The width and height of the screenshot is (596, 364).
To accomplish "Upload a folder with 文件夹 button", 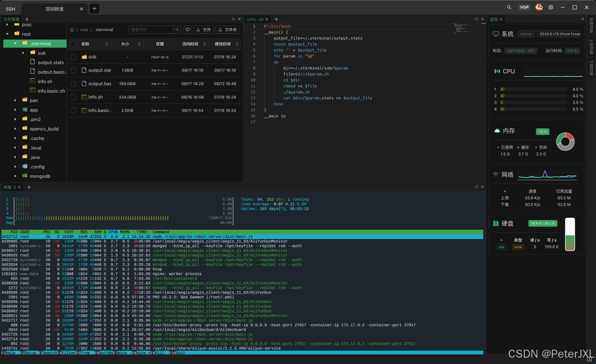I will pyautogui.click(x=227, y=30).
